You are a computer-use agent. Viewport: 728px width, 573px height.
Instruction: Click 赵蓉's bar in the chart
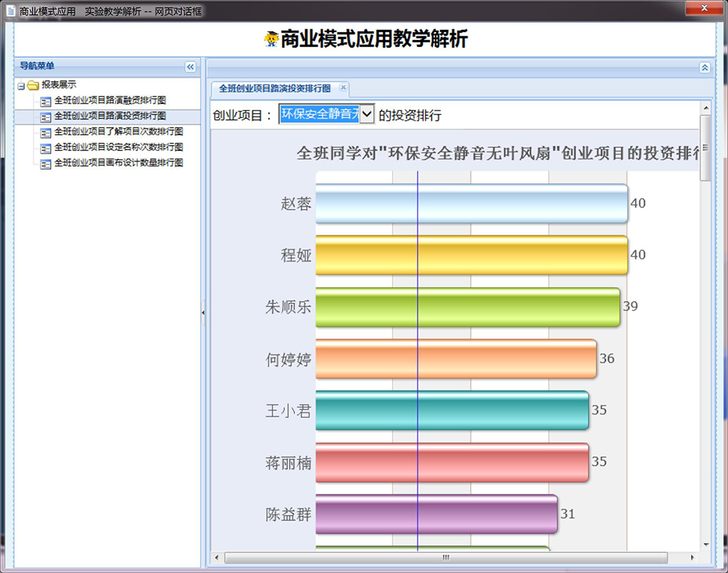[471, 203]
